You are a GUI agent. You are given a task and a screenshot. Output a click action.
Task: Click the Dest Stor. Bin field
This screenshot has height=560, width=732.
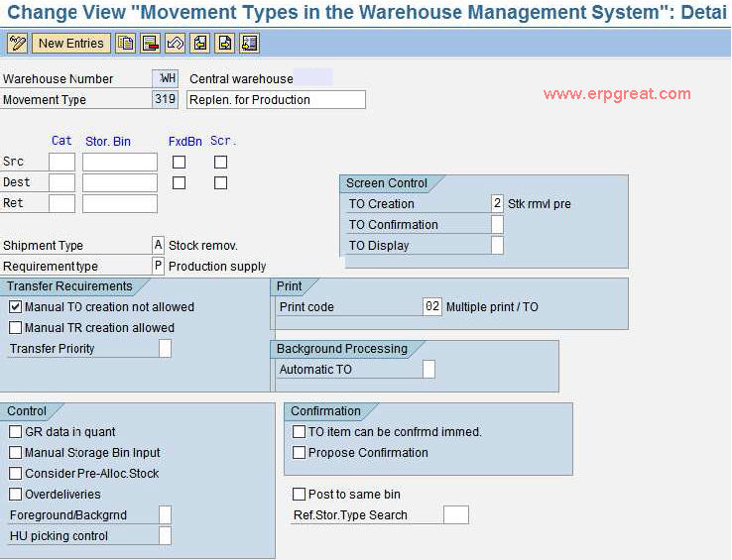click(x=120, y=182)
